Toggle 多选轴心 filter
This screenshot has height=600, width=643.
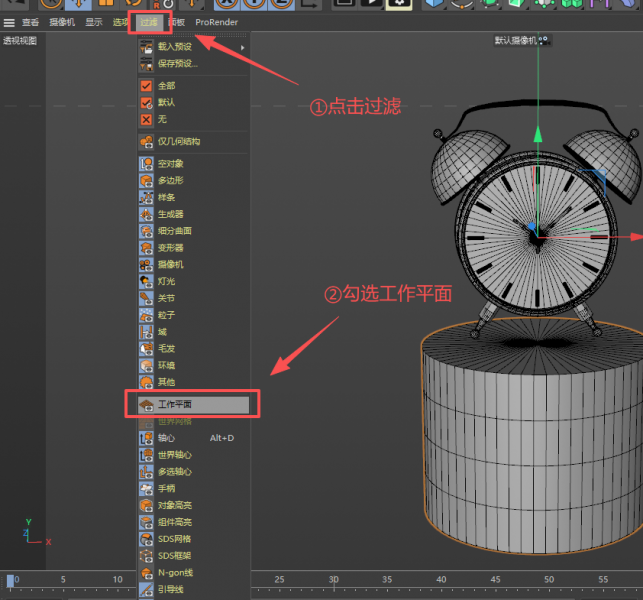[193, 472]
